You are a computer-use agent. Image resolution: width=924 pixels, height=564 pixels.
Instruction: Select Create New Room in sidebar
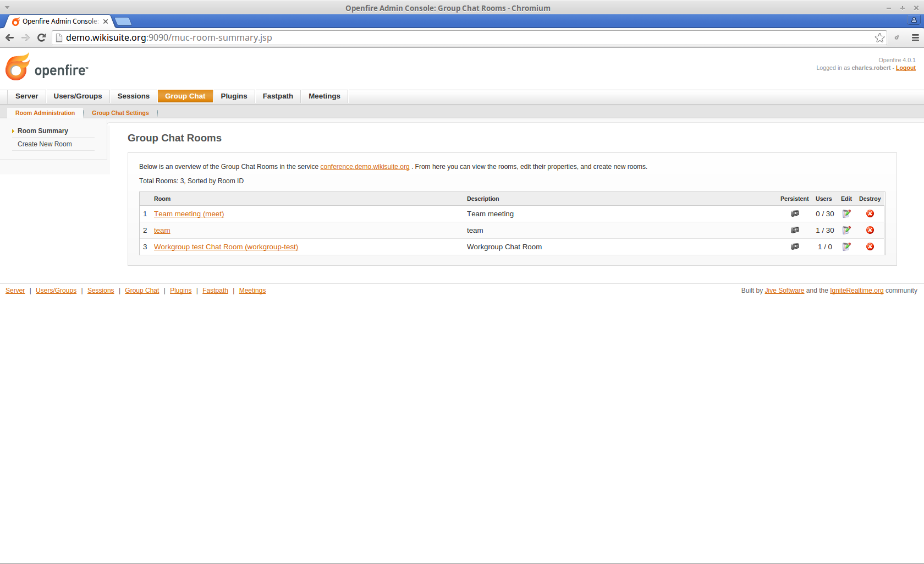(45, 144)
